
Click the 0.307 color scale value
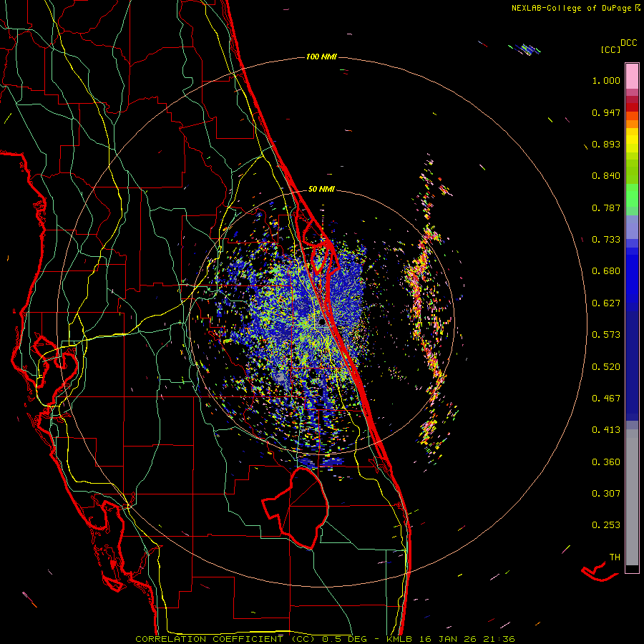click(606, 494)
